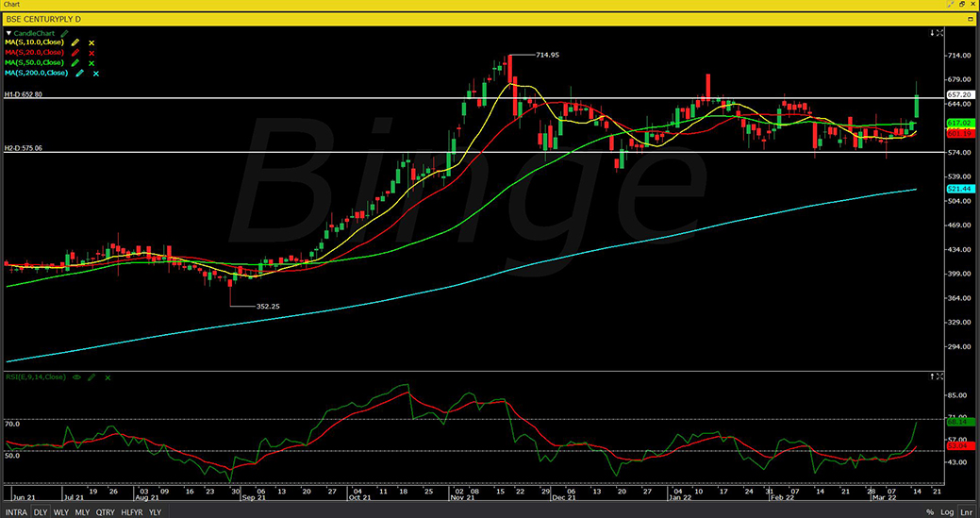Click the H1-D:652.80 horizontal line label

click(x=23, y=94)
